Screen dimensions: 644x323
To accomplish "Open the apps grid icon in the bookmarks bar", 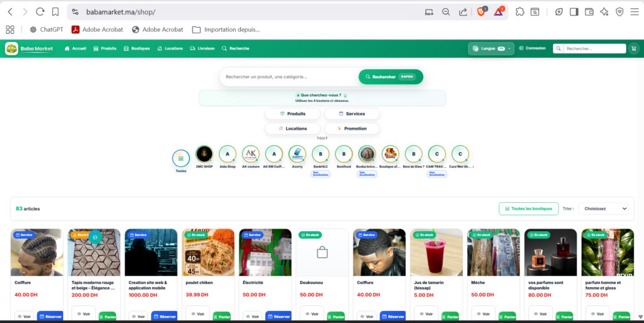I will click(x=10, y=30).
